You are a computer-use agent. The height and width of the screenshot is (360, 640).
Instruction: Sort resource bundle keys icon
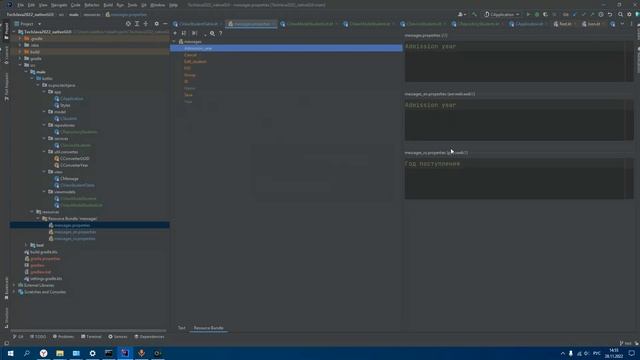pos(184,33)
